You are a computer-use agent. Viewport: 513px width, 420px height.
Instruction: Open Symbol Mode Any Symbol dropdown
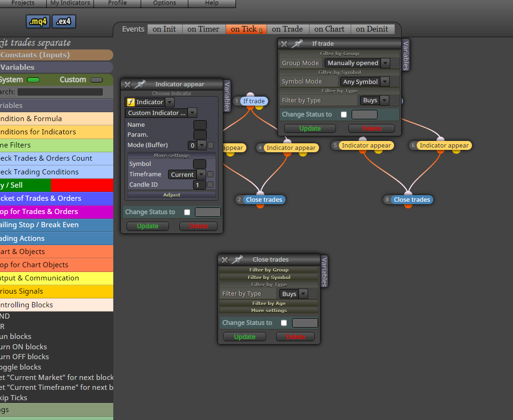[385, 82]
